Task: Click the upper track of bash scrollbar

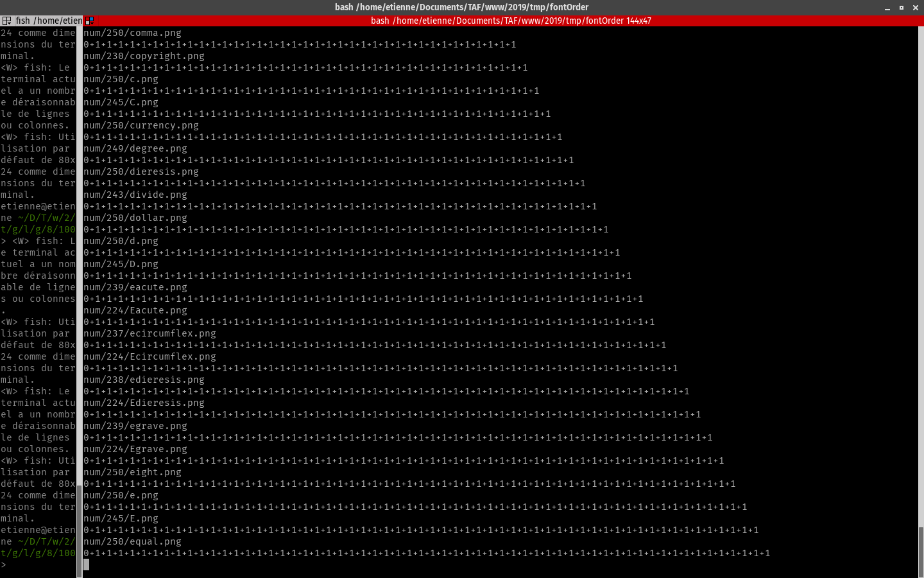Action: pos(921,257)
